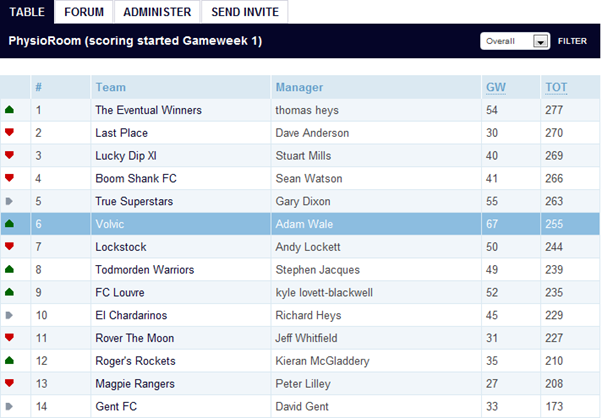Open the Boom Shank FC team entry

[x=136, y=178]
